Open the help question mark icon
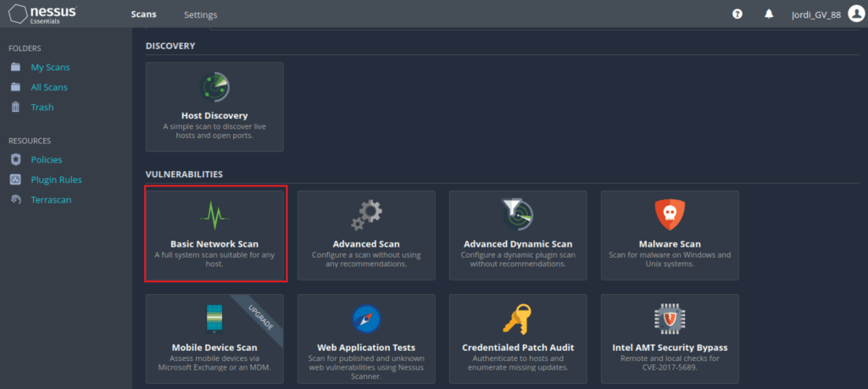 click(x=737, y=14)
